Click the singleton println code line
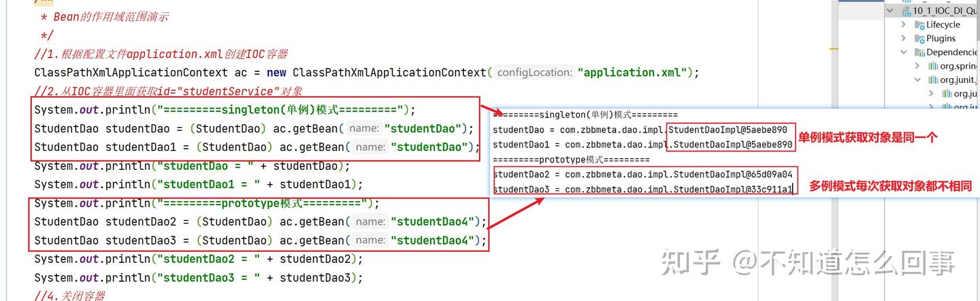Viewport: 980px width, 301px height. click(x=225, y=109)
